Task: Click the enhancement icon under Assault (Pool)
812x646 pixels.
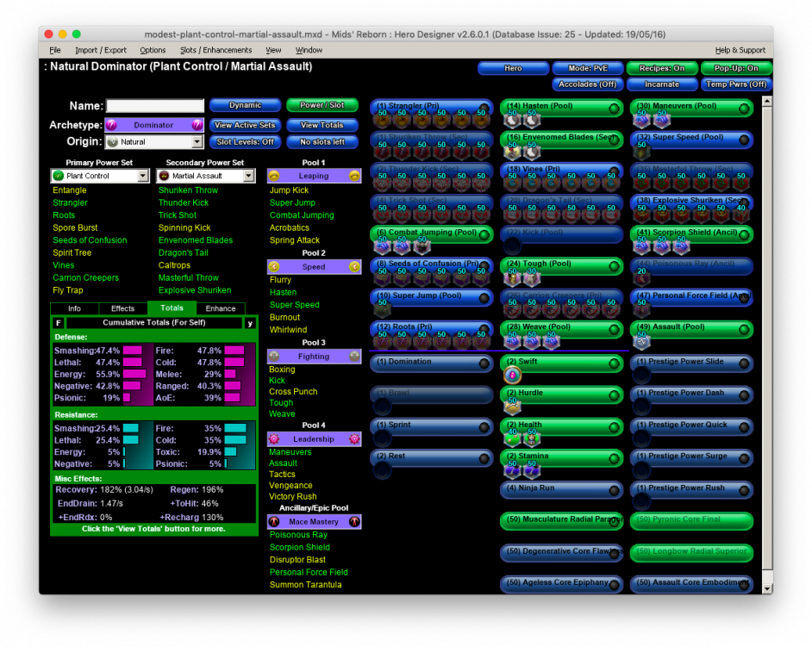Action: click(x=641, y=342)
